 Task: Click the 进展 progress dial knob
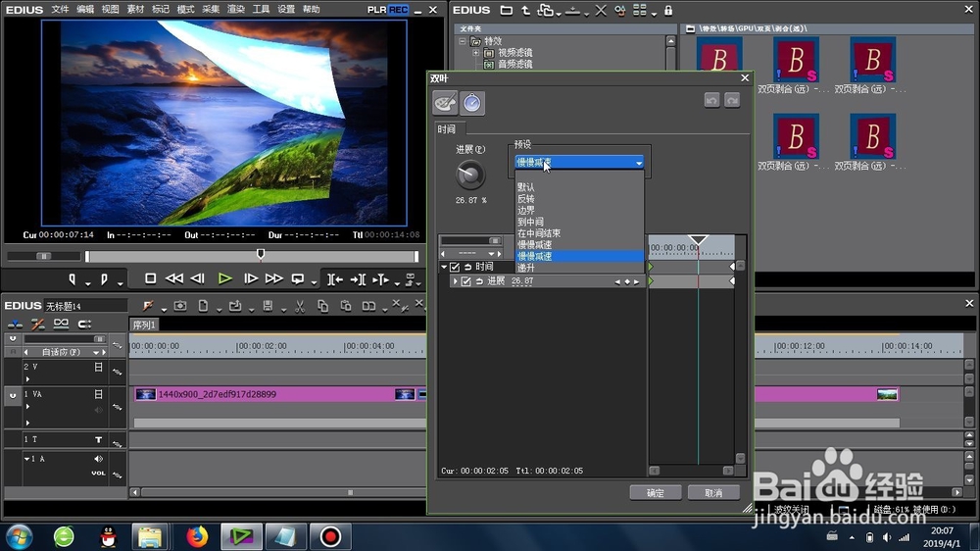[x=470, y=175]
